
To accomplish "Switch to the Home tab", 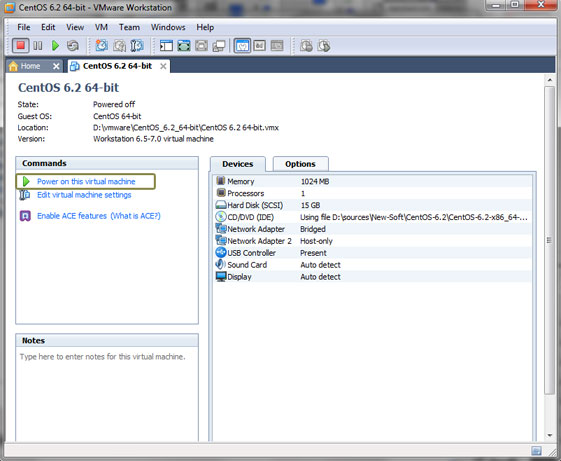I will [x=30, y=66].
